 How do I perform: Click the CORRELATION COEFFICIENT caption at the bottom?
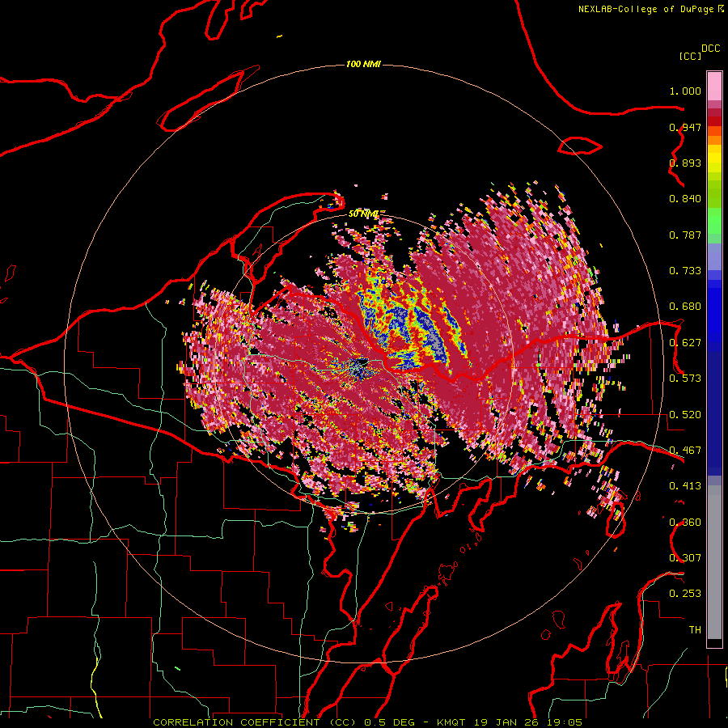click(x=368, y=722)
